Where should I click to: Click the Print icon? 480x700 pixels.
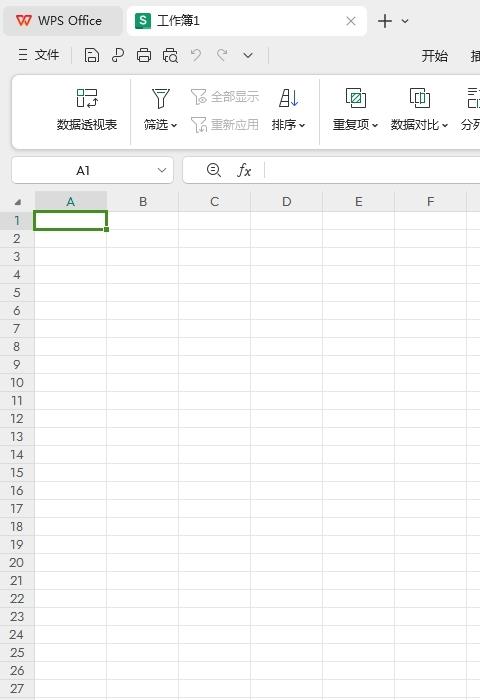144,55
